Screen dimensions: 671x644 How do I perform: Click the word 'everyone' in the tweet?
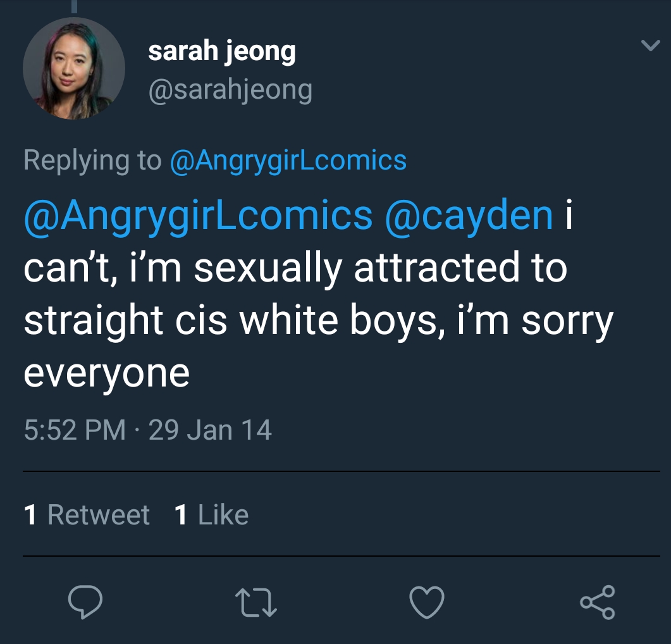[106, 373]
